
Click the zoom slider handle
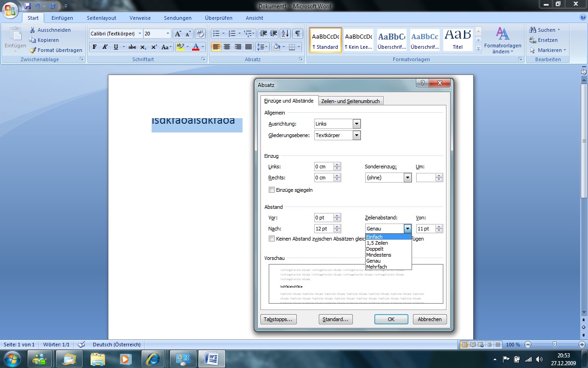[554, 344]
